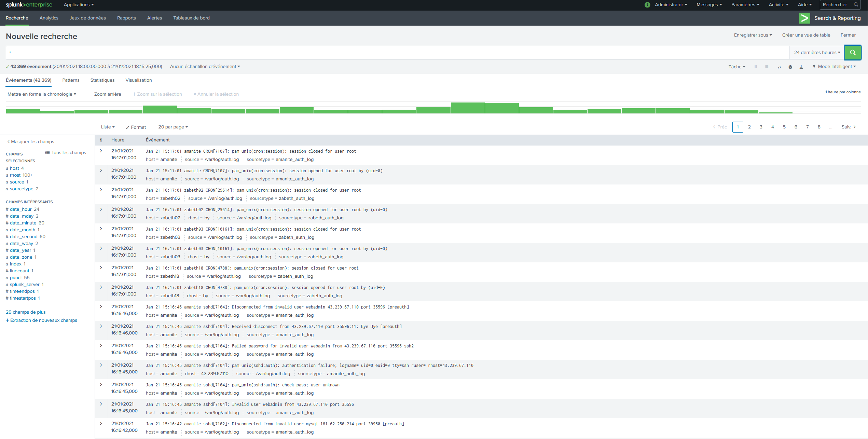The image size is (868, 439).
Task: Run search with the green magnifier button
Action: point(853,53)
